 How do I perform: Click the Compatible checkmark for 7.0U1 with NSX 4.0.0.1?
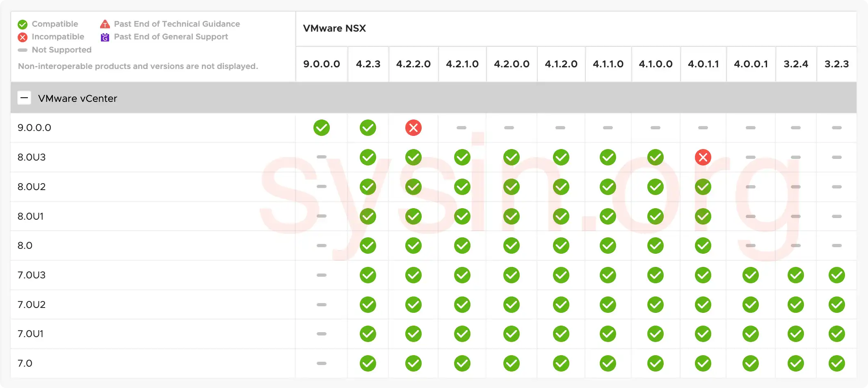coord(751,334)
